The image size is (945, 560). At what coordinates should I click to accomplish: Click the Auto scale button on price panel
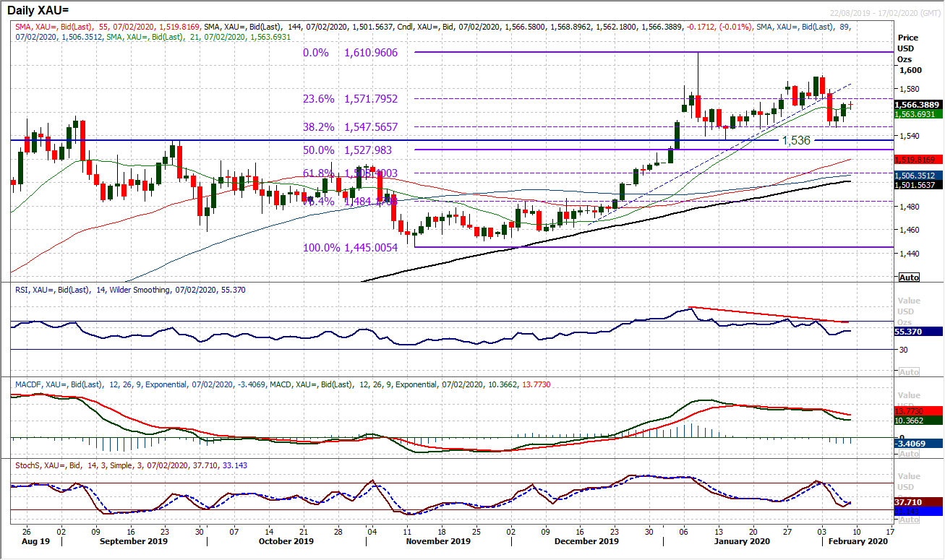[x=909, y=277]
